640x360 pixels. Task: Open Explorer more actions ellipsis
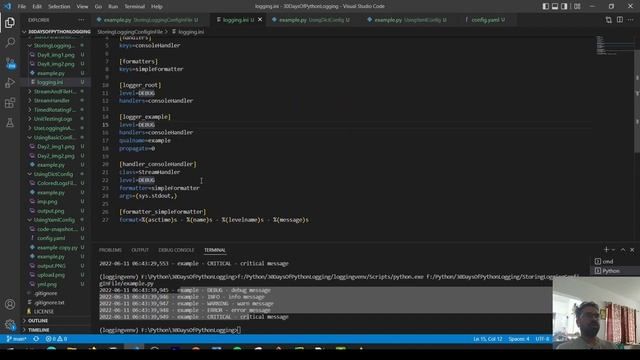[x=81, y=20]
